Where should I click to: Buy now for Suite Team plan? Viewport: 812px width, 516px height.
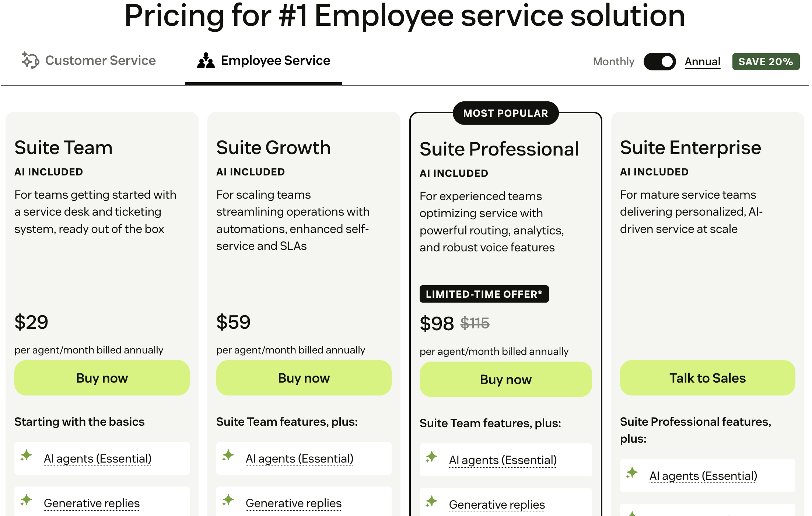pyautogui.click(x=102, y=378)
